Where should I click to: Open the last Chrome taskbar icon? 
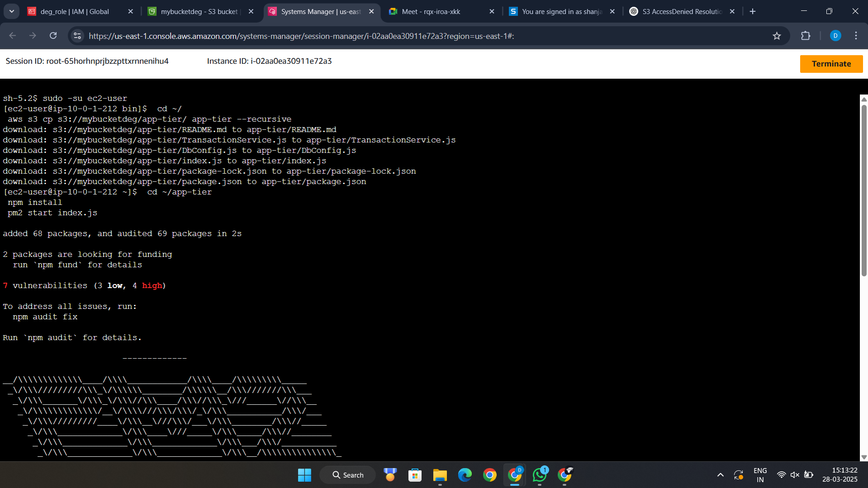coord(564,475)
